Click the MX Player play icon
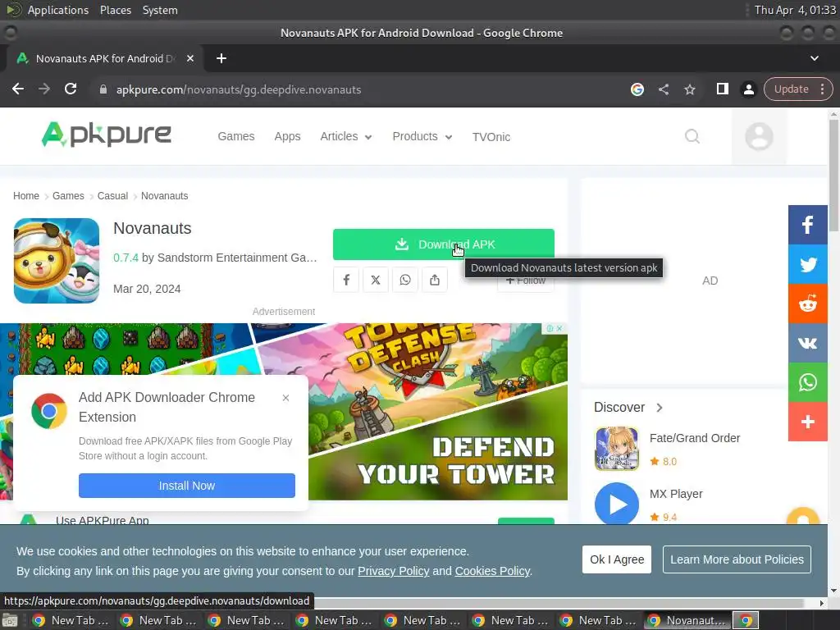840x630 pixels. tap(617, 504)
